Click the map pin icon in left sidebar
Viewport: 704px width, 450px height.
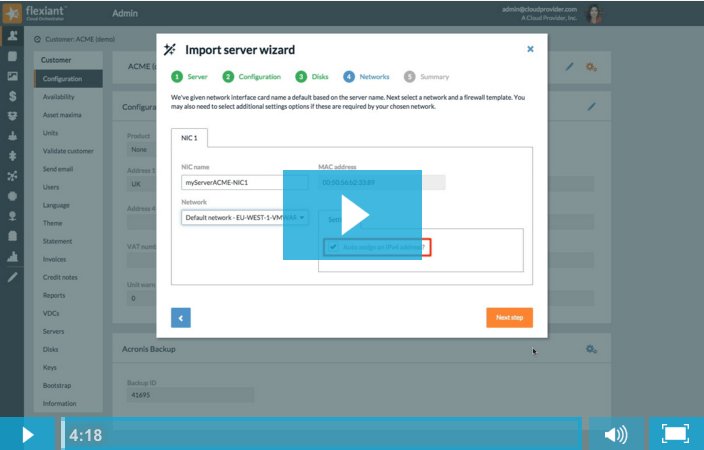13,216
